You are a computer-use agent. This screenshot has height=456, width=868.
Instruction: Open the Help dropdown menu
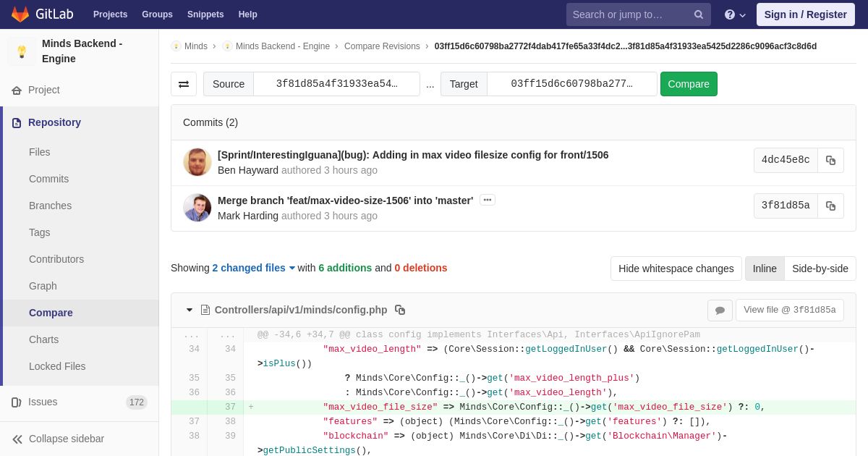coord(734,14)
